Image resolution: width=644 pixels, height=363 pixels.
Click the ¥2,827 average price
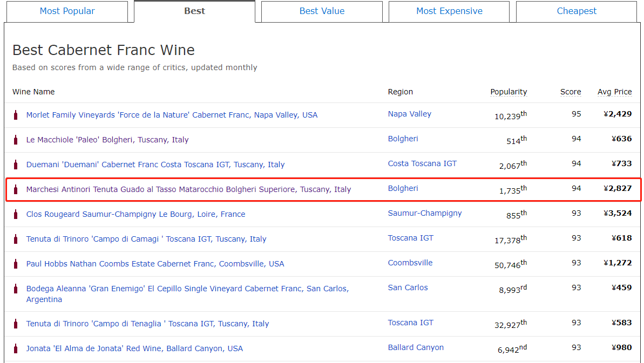[618, 188]
